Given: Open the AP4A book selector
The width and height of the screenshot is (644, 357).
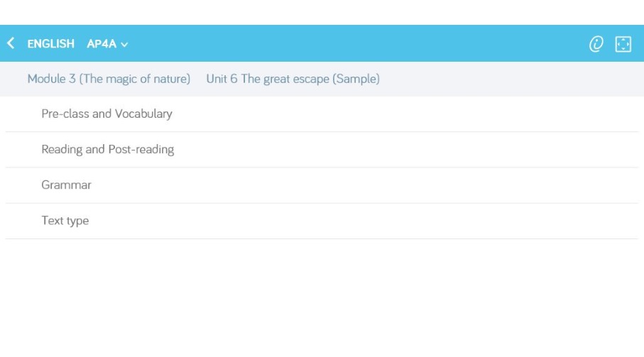Looking at the screenshot, I should pyautogui.click(x=107, y=43).
